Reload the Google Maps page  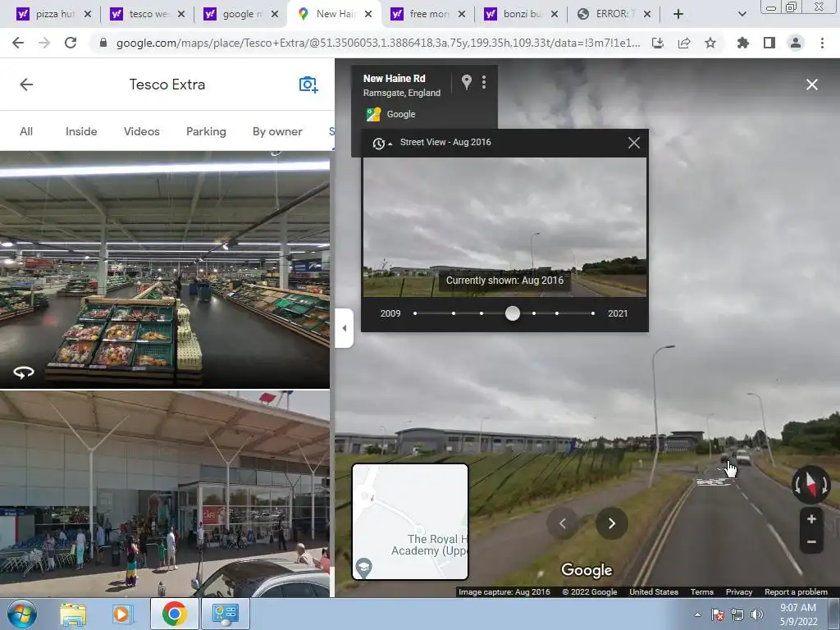tap(71, 43)
